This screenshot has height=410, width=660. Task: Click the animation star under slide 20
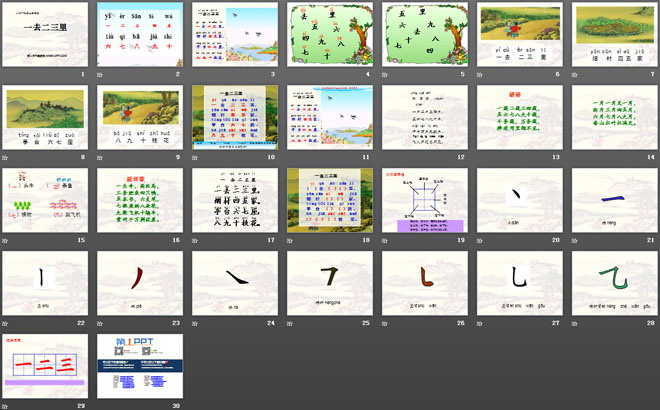[480, 240]
